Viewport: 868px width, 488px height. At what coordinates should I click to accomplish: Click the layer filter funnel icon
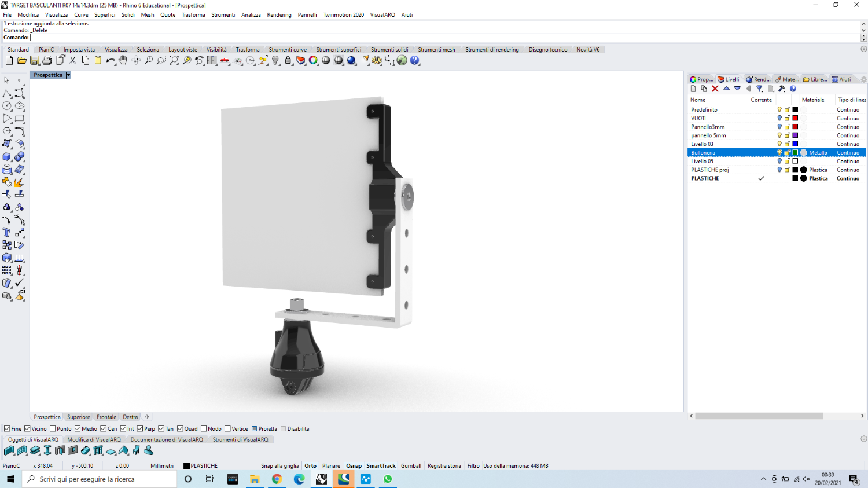(x=760, y=89)
